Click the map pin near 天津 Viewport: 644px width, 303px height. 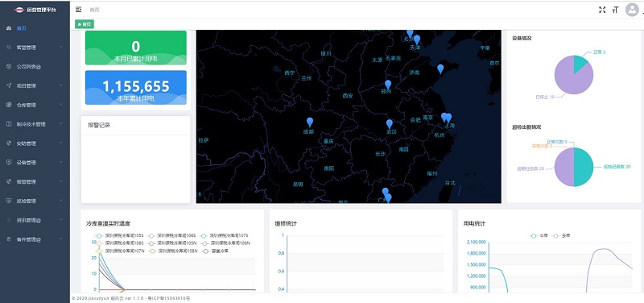tap(417, 39)
